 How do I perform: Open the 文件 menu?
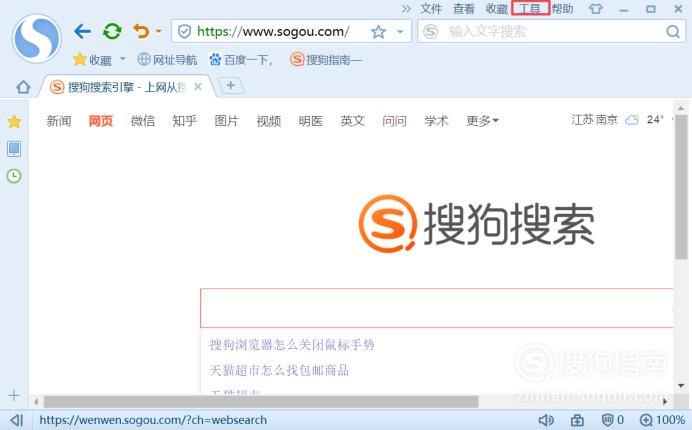(431, 9)
